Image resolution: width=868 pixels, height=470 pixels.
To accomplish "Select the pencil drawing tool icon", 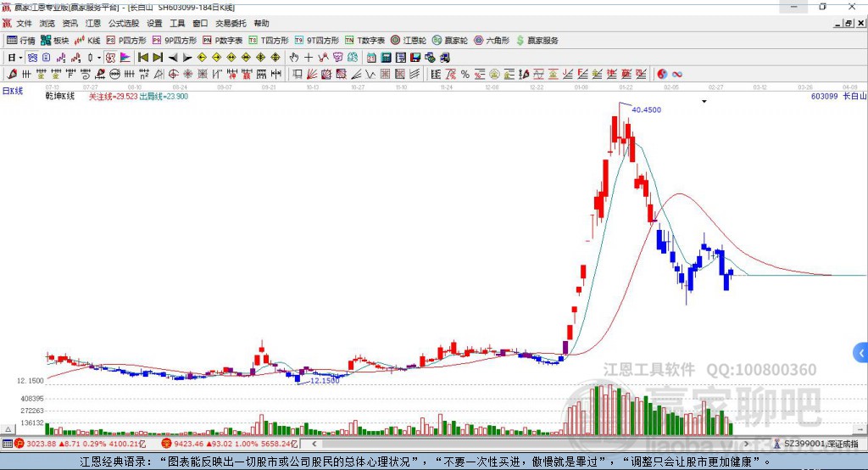I will coord(12,75).
